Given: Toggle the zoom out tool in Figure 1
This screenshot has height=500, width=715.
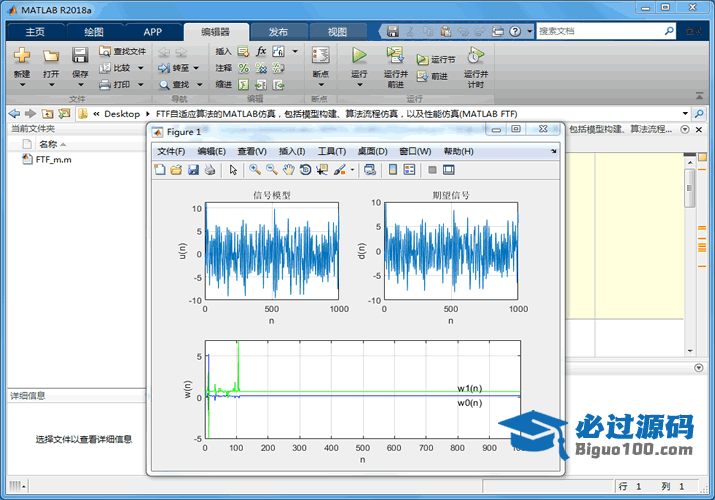Looking at the screenshot, I should [x=272, y=170].
